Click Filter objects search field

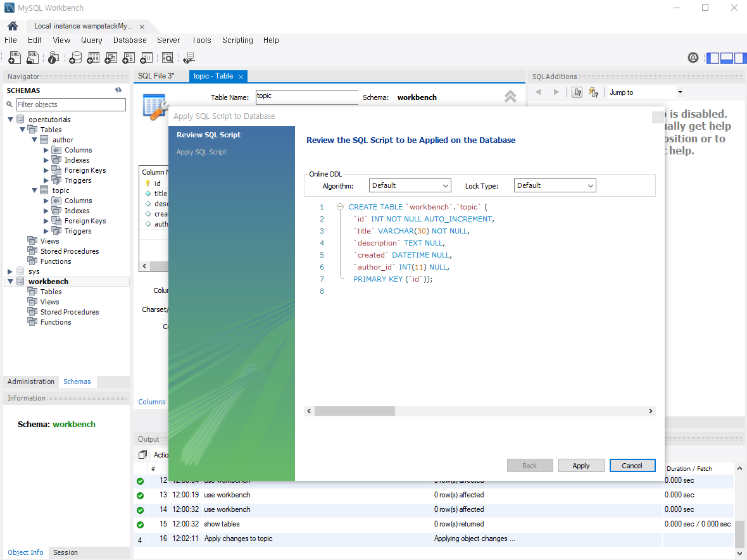coord(71,104)
